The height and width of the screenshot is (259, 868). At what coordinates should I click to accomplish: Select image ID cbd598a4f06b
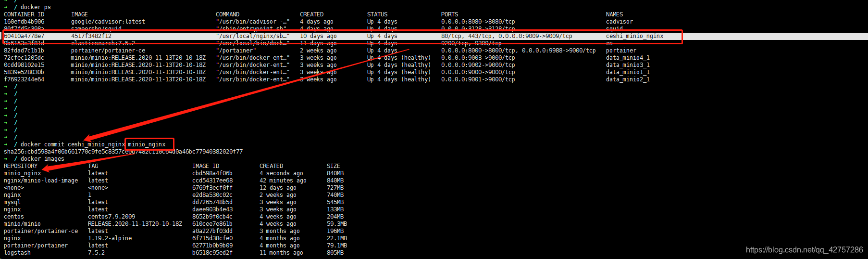click(212, 173)
